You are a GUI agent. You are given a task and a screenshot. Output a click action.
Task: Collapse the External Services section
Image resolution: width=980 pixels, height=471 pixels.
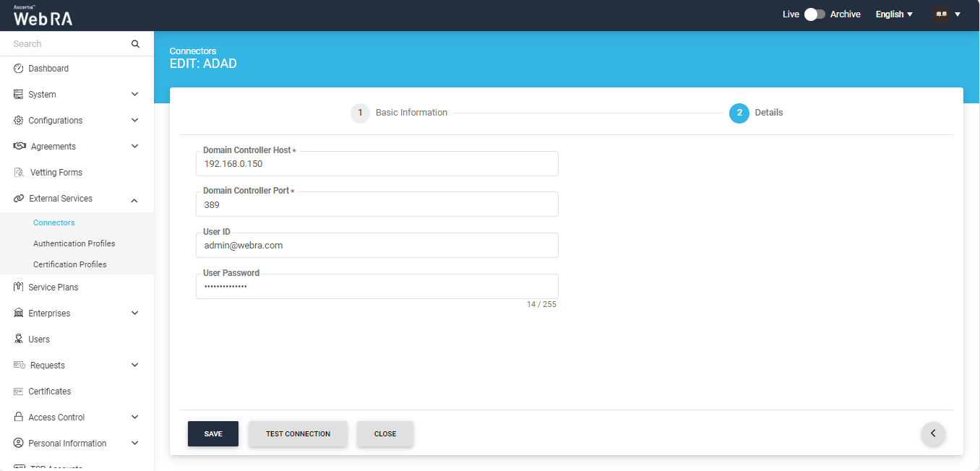pos(134,199)
